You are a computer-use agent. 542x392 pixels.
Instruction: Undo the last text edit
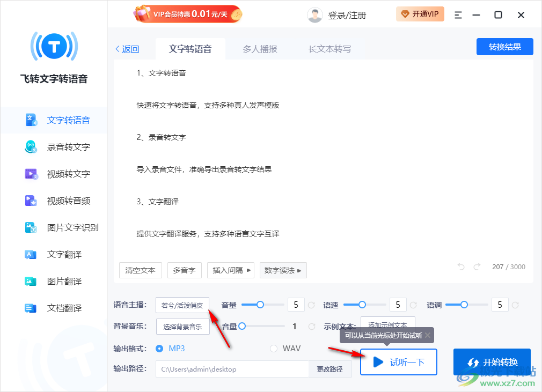pyautogui.click(x=461, y=267)
